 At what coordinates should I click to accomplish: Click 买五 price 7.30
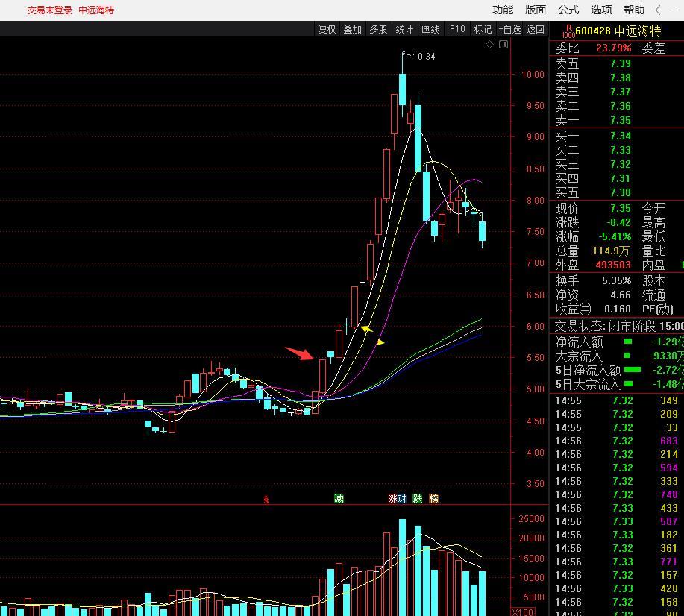click(621, 193)
